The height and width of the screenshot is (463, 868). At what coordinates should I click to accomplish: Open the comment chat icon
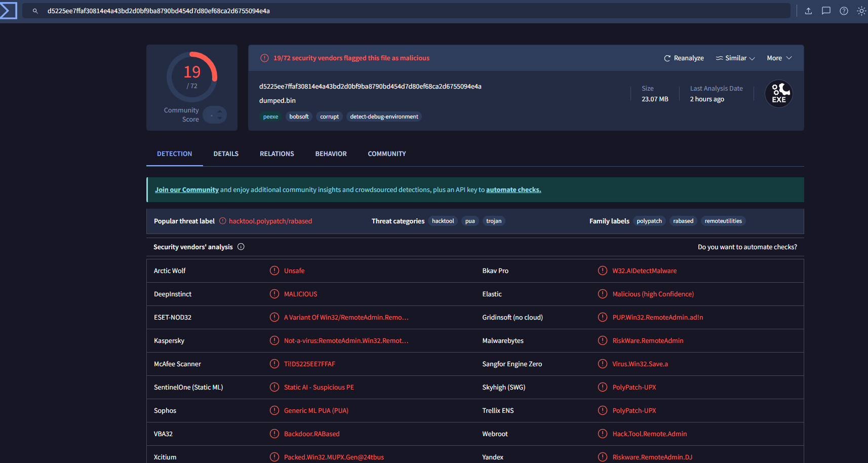tap(826, 11)
